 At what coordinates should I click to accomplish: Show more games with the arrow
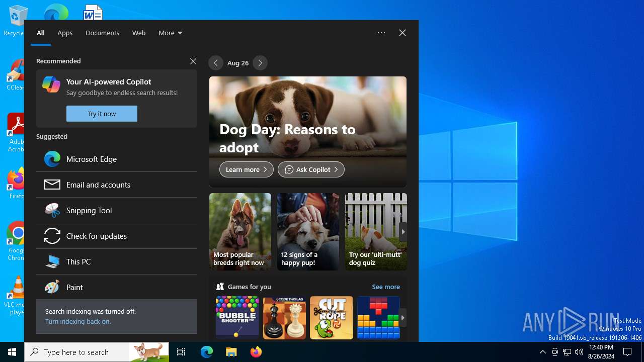[x=403, y=318]
